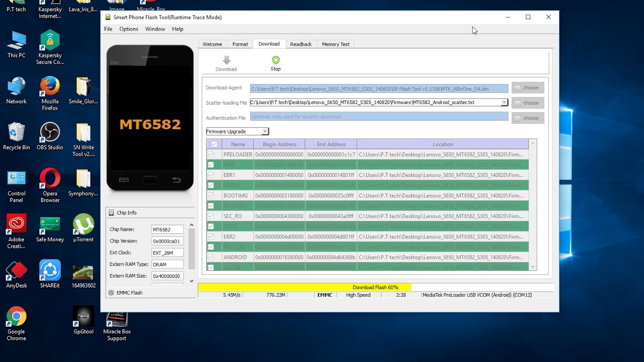Click the green Stop icon
The width and height of the screenshot is (644, 362).
(x=276, y=60)
